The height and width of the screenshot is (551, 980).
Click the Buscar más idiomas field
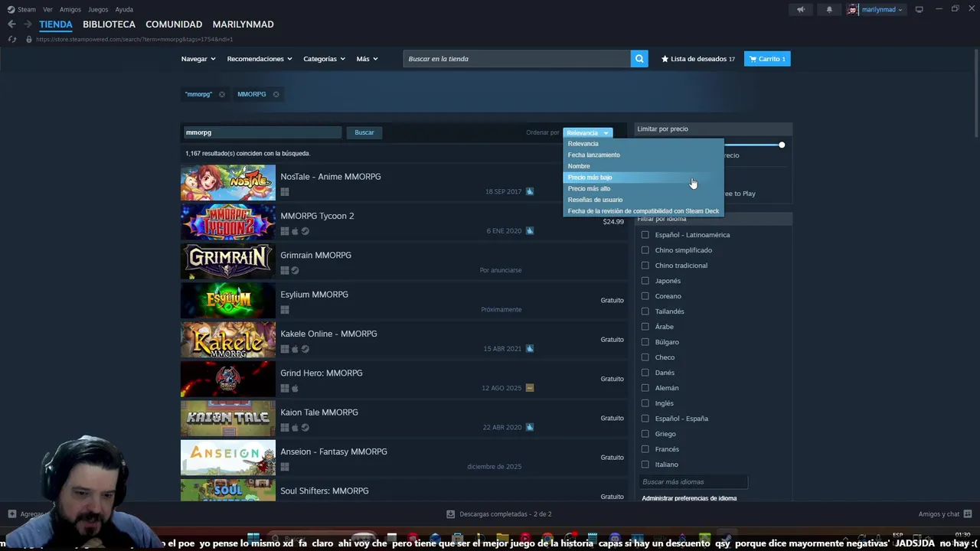[x=693, y=482]
